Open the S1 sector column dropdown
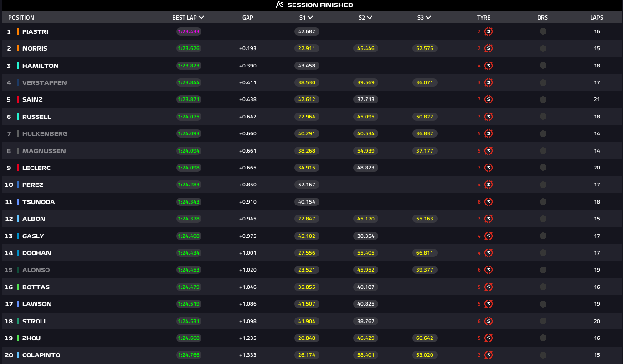Viewport: 623px width, 364px height. [310, 18]
